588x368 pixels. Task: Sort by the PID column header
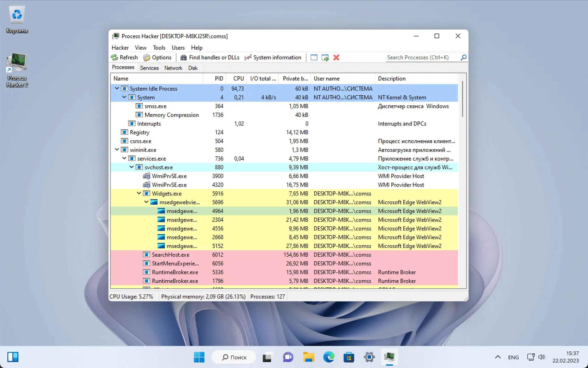(x=215, y=79)
